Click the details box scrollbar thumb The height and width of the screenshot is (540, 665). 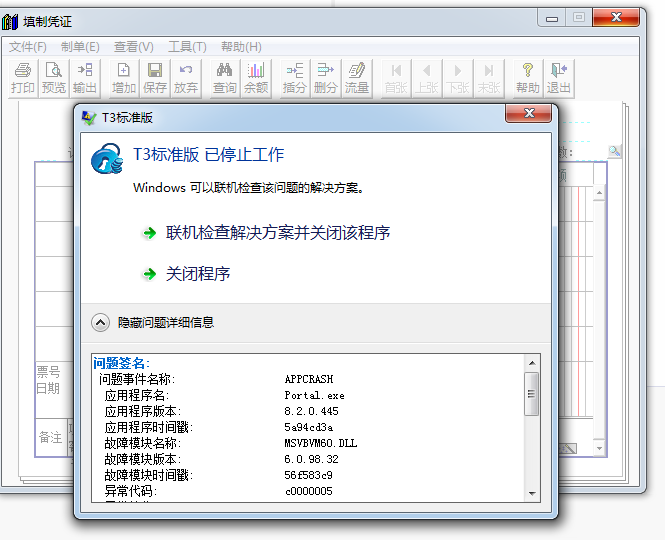(x=531, y=394)
